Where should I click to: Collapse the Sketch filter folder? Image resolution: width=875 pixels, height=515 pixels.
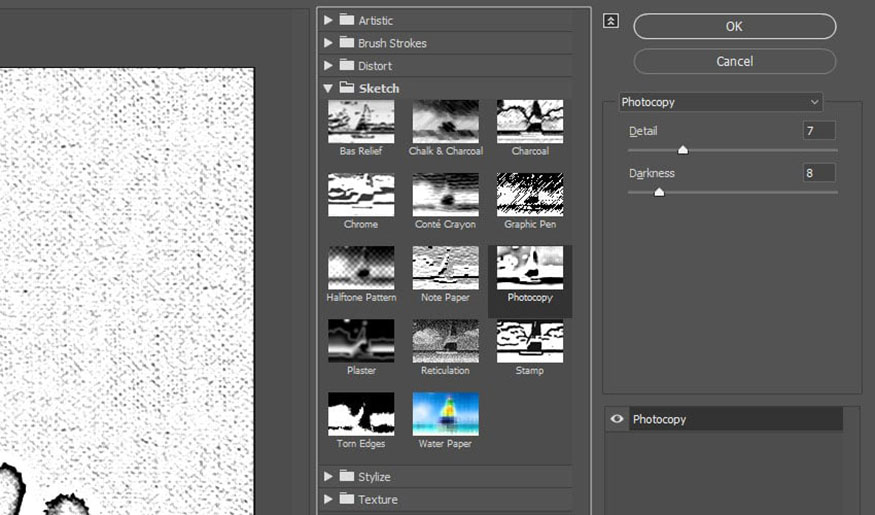pos(328,88)
